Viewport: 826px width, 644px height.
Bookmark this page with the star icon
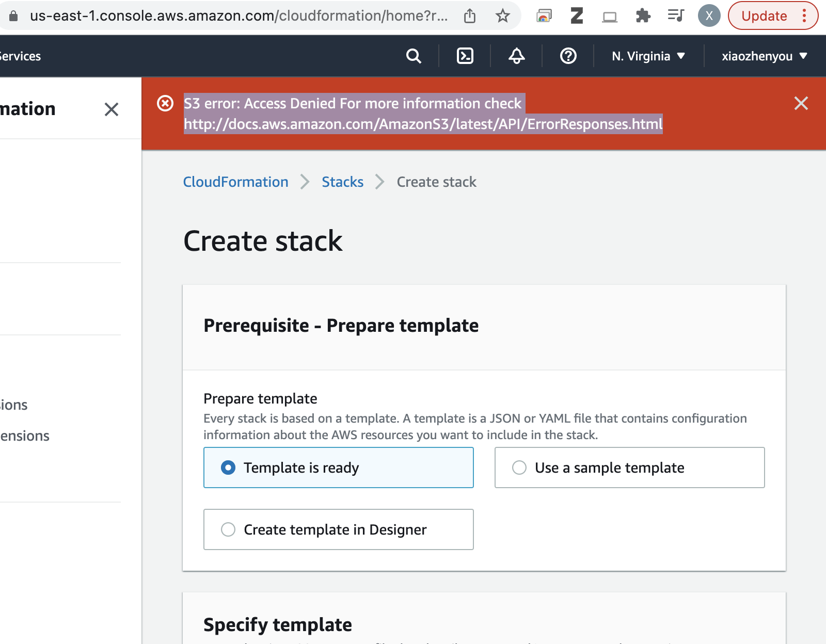[502, 16]
